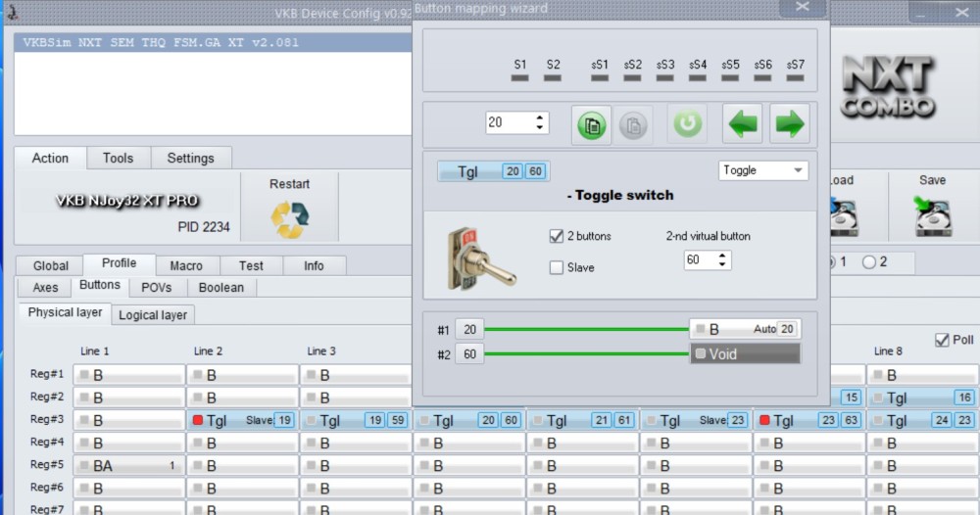Click the button number field showing 20
This screenshot has width=980, height=515.
pyautogui.click(x=510, y=122)
